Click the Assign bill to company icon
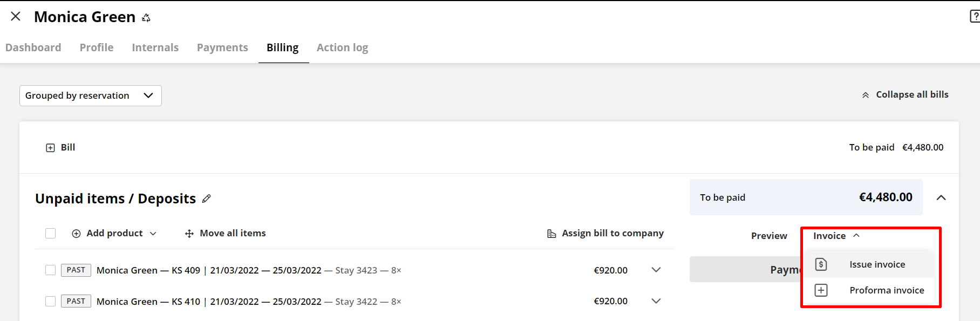 551,233
